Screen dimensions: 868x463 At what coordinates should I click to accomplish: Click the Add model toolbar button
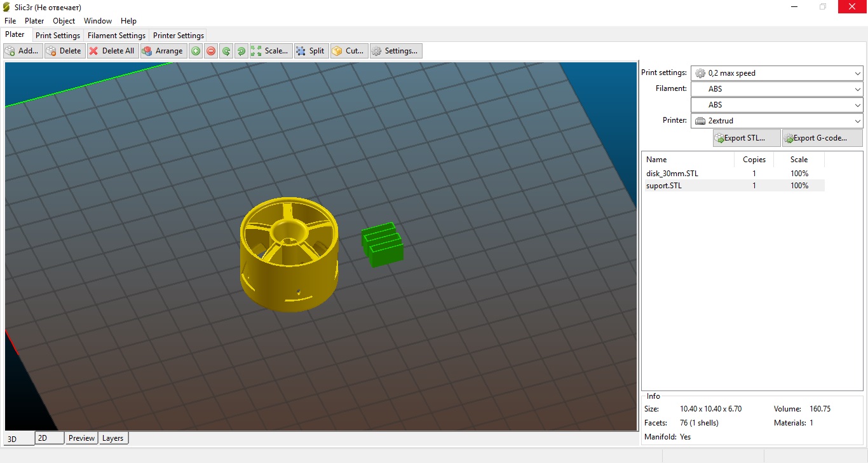23,51
